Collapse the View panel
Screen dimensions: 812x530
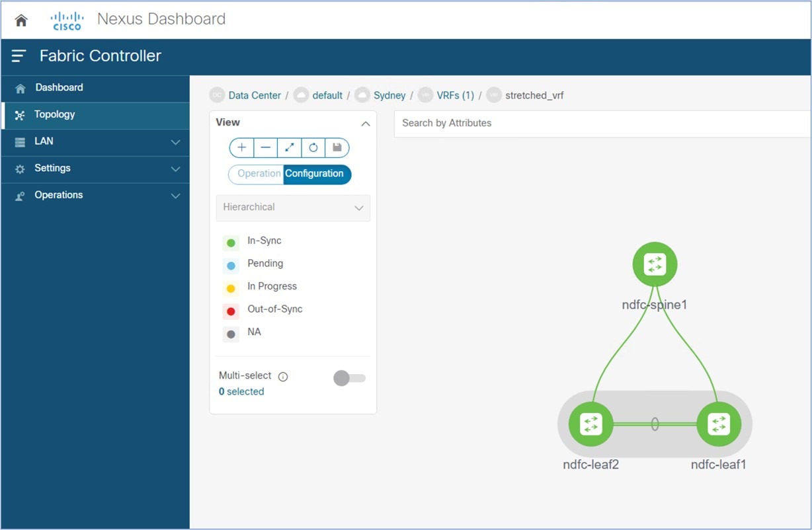point(365,124)
